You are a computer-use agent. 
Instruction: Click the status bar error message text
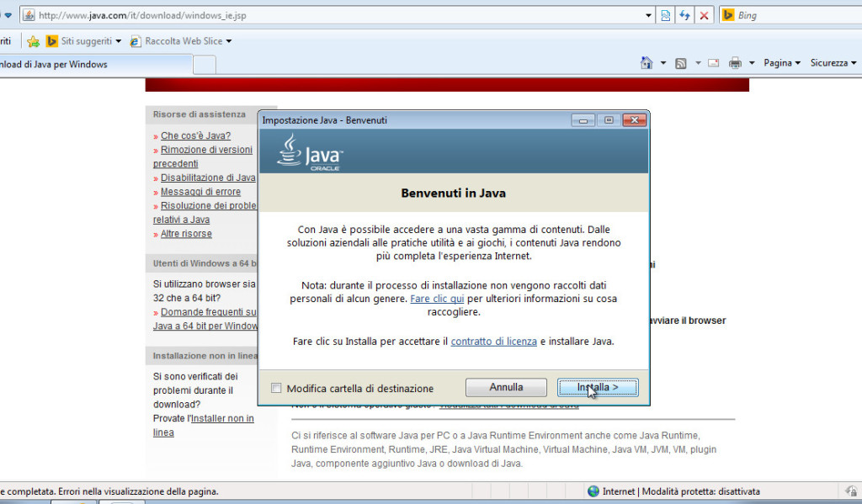[109, 491]
